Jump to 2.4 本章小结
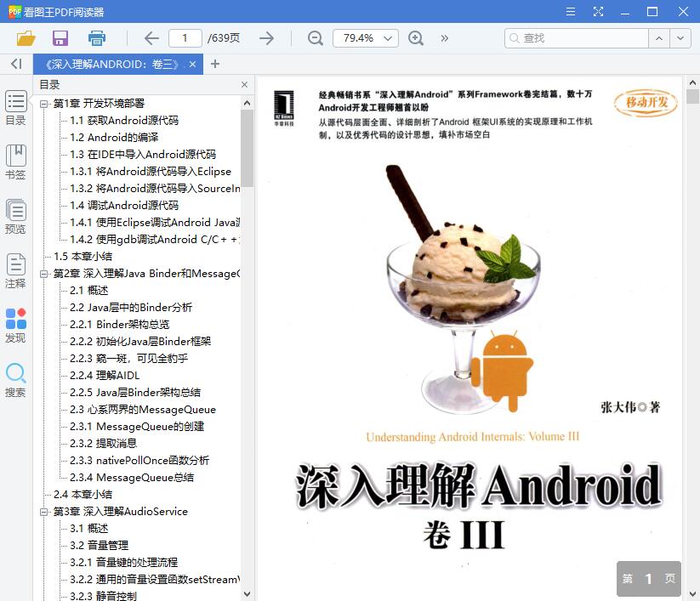 [x=83, y=494]
